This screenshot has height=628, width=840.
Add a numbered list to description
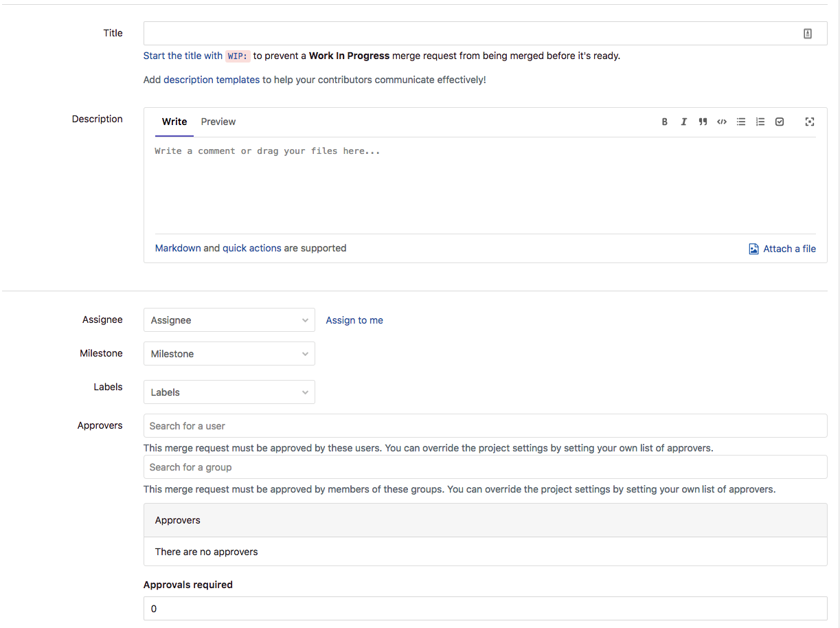760,122
